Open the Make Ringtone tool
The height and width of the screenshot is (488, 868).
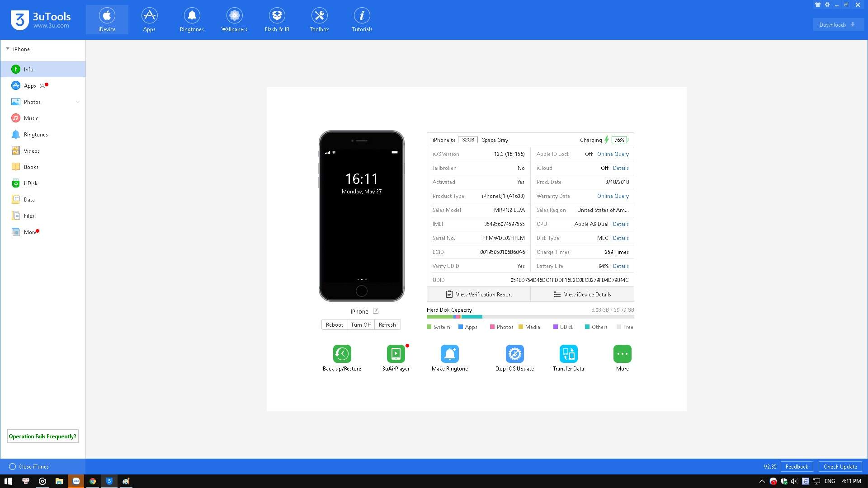point(449,354)
